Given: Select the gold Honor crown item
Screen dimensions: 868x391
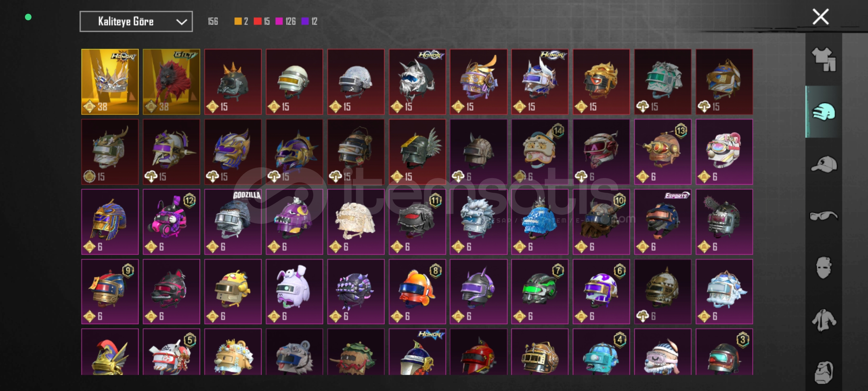Looking at the screenshot, I should (x=110, y=82).
